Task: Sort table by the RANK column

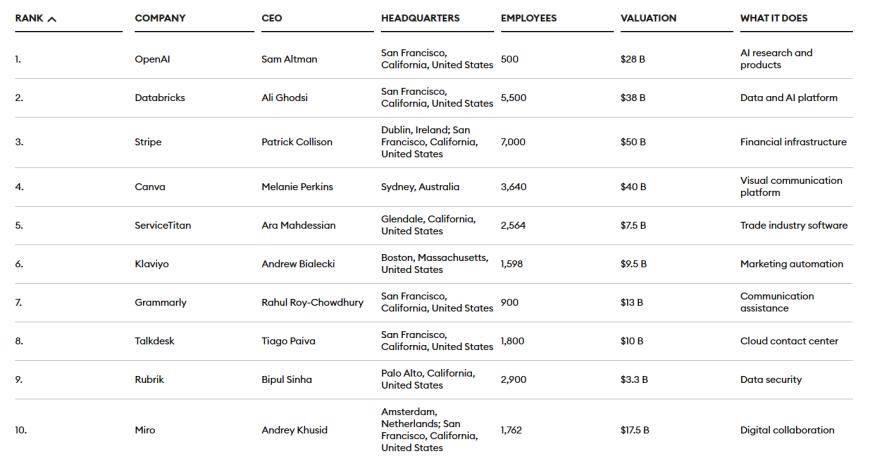Action: point(29,18)
